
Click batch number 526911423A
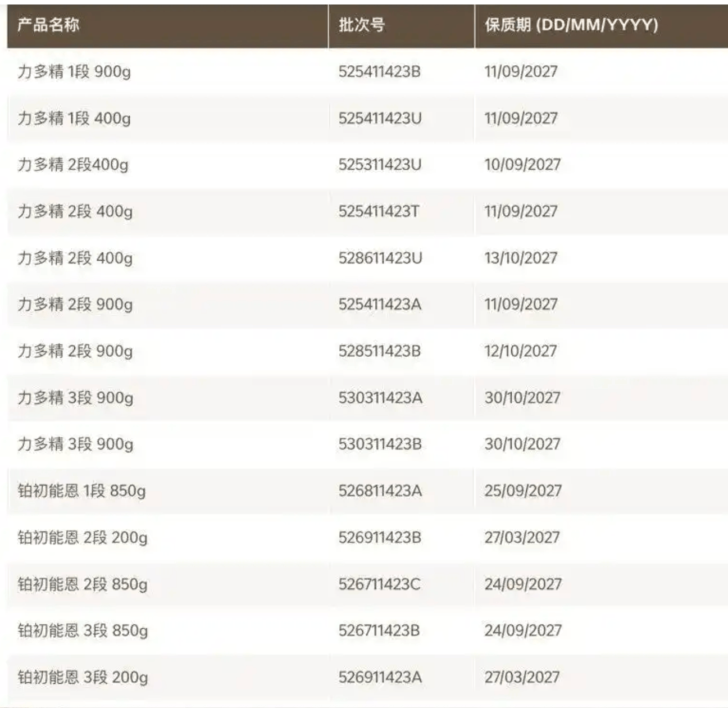[380, 677]
